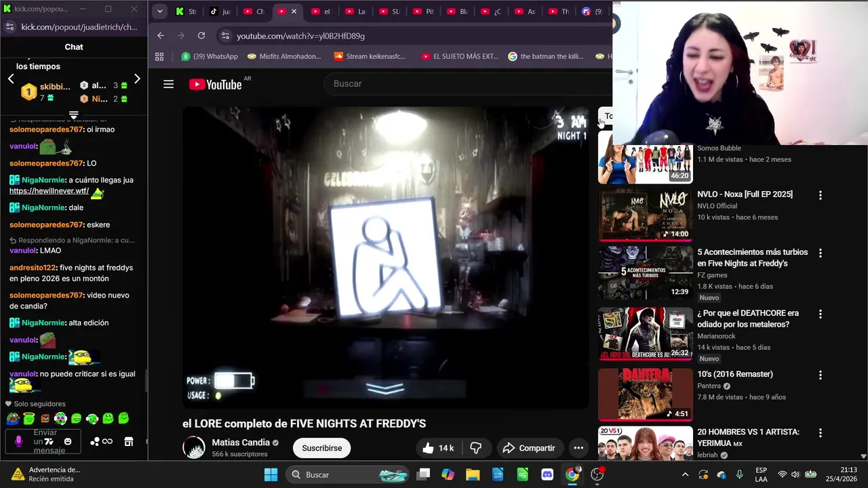The height and width of the screenshot is (488, 868).
Task: Open the (39) WhatsApp bookmark
Action: pyautogui.click(x=210, y=56)
